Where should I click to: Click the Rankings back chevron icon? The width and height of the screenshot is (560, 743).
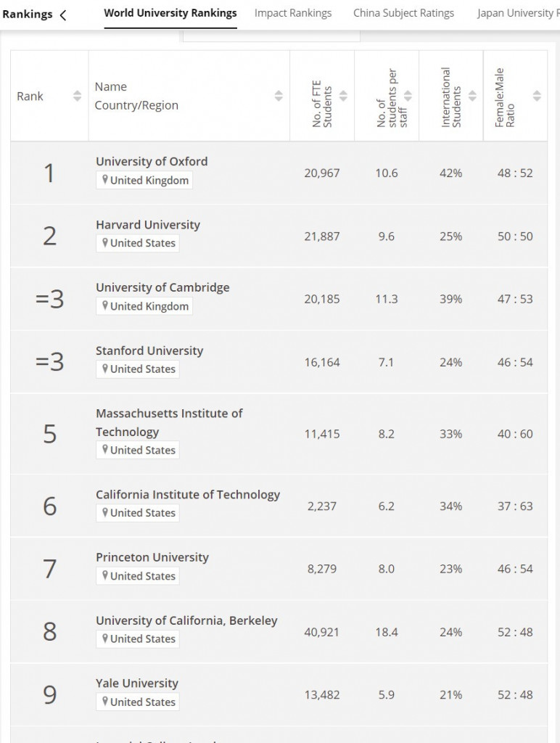pyautogui.click(x=63, y=15)
